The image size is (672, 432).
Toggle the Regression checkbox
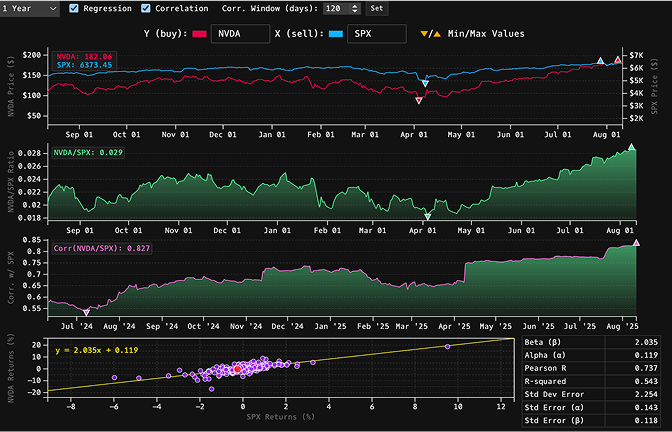74,9
